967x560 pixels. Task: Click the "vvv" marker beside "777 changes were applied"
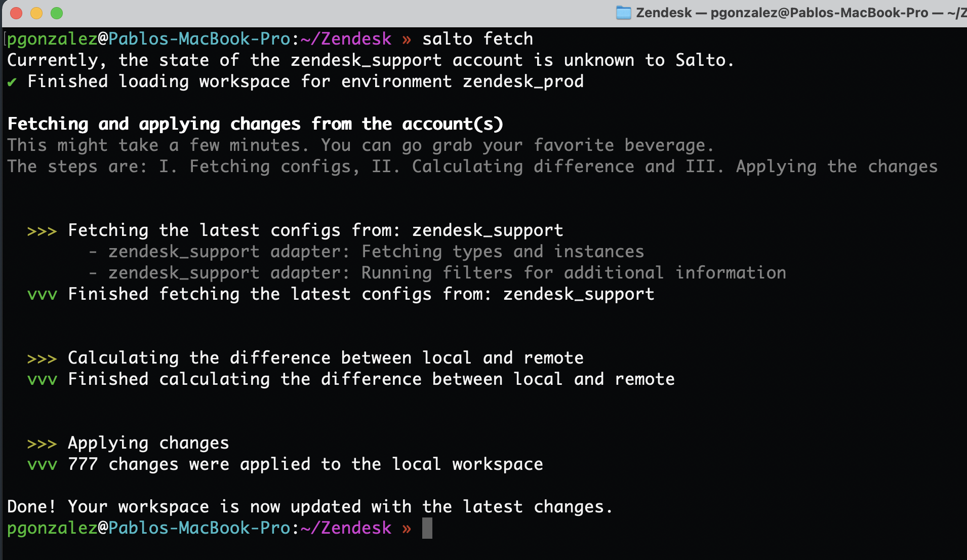click(42, 465)
